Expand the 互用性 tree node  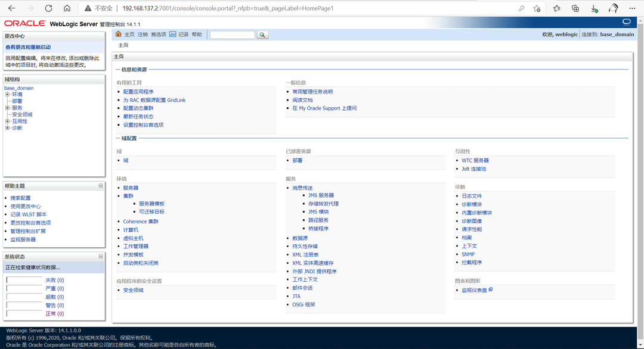[7, 121]
